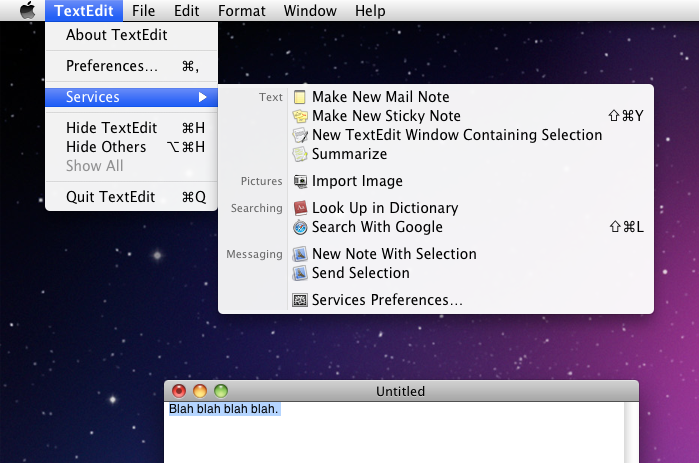
Task: Click the Summarize service icon
Action: [300, 154]
